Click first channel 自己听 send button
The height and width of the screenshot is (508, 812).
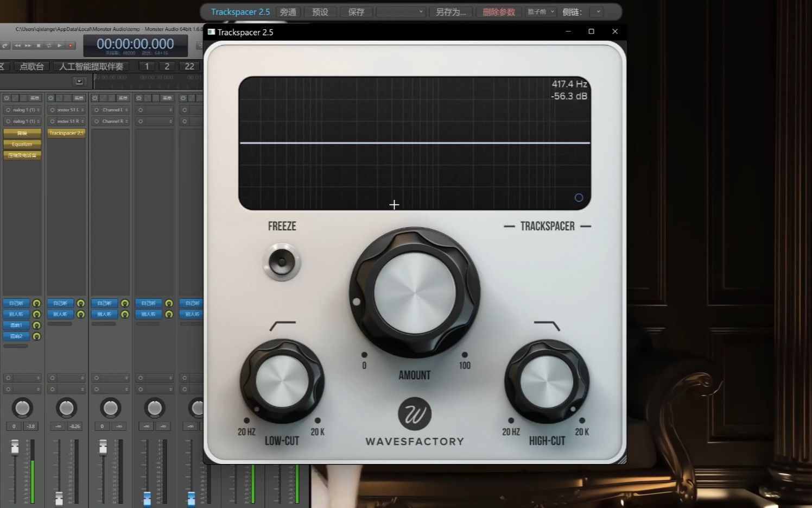pyautogui.click(x=16, y=303)
